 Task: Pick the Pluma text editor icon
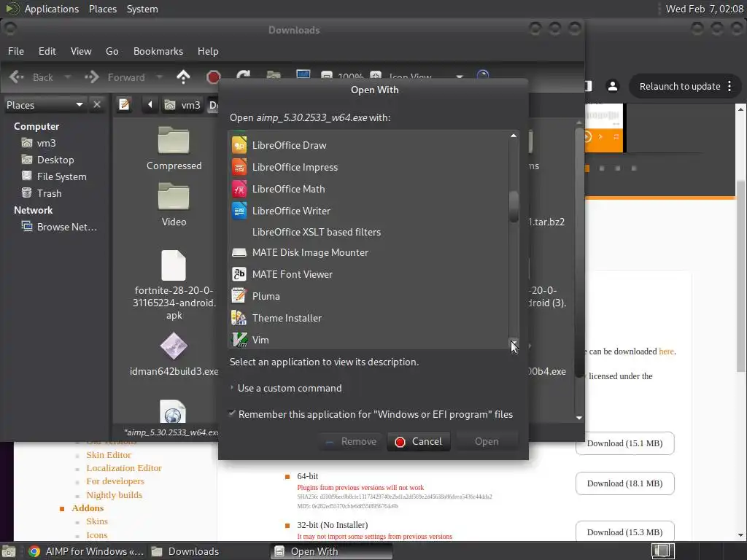[x=239, y=296]
